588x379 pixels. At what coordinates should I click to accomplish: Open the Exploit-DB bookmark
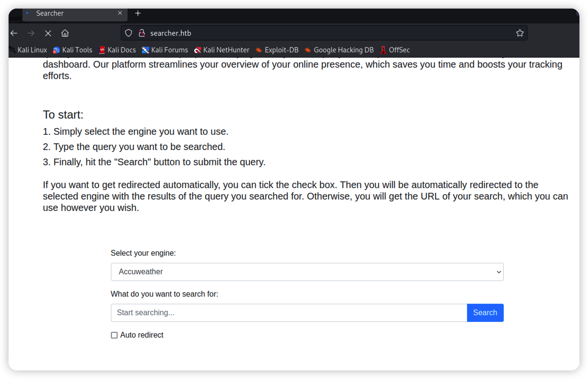[277, 50]
